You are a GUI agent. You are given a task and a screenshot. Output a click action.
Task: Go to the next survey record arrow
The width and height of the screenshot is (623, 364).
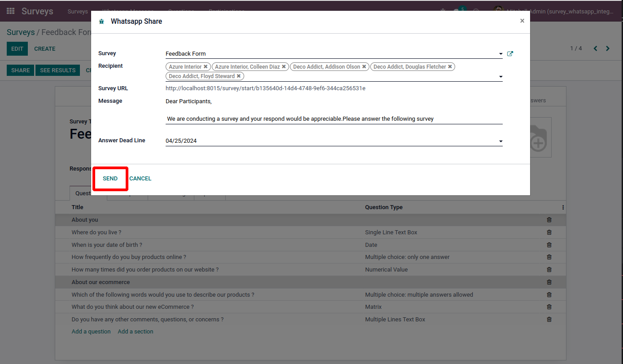tap(608, 48)
